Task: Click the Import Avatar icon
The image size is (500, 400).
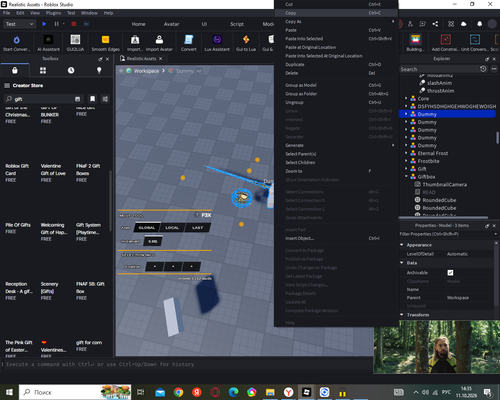Action: pyautogui.click(x=159, y=40)
